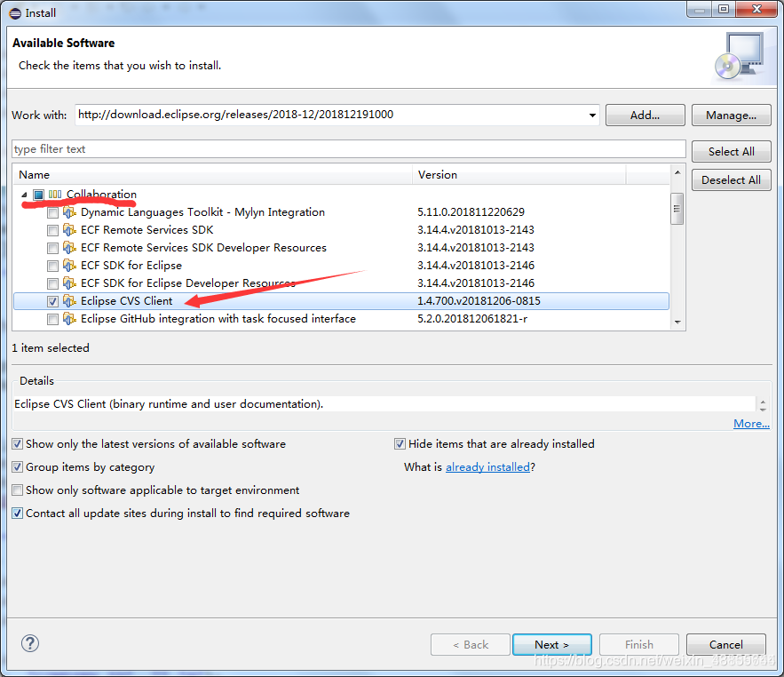
Task: Click the Cancel button
Action: (726, 644)
